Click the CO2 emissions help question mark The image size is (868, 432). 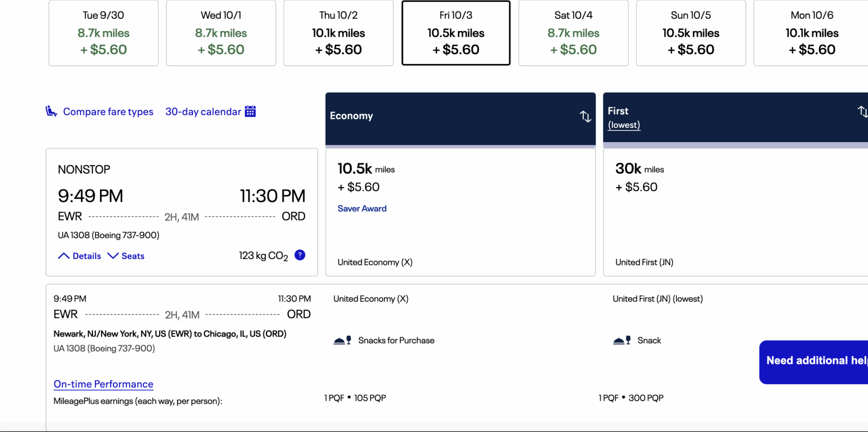point(300,255)
